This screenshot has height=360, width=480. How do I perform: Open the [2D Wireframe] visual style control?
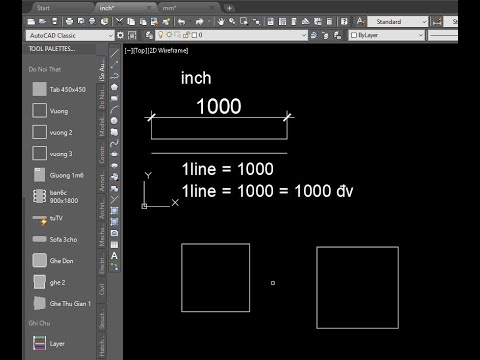(x=168, y=51)
